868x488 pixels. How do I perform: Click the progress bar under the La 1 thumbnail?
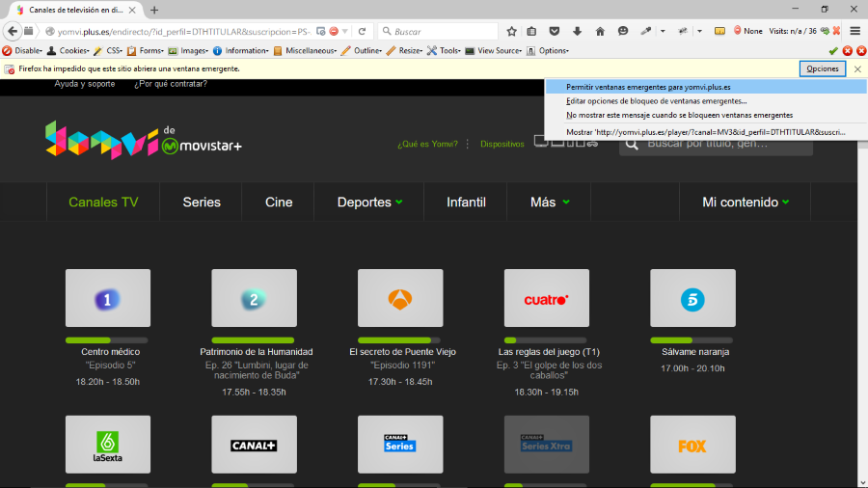107,340
